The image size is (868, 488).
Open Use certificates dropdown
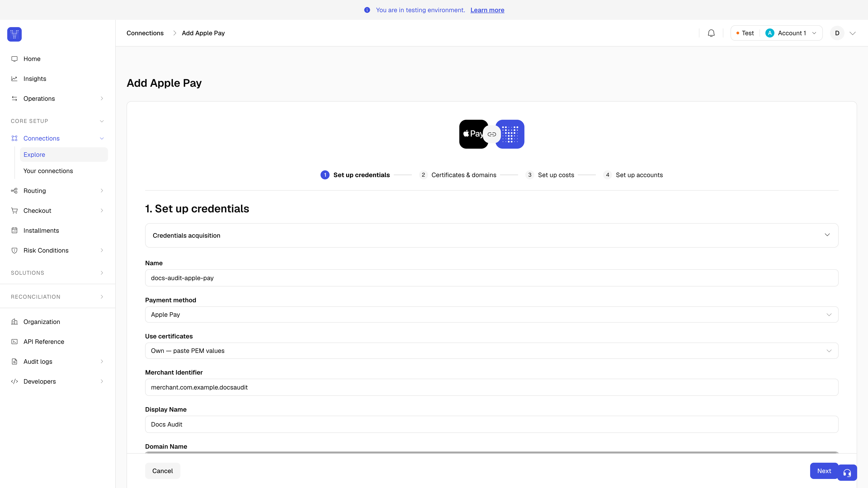point(492,351)
